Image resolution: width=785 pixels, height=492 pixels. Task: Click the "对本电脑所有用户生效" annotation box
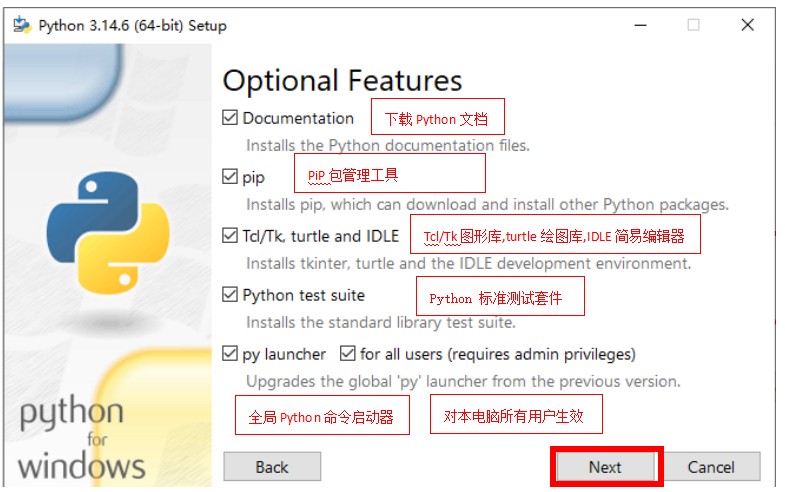point(516,414)
